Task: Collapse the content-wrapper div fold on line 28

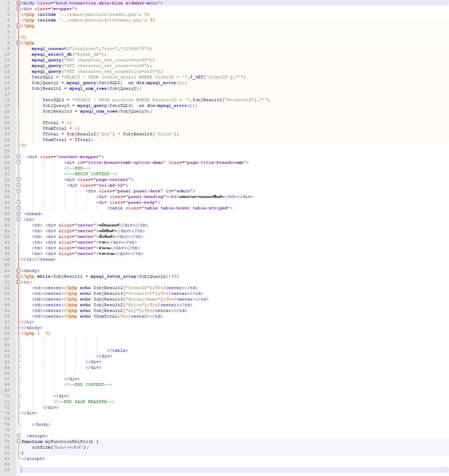Action: point(18,157)
